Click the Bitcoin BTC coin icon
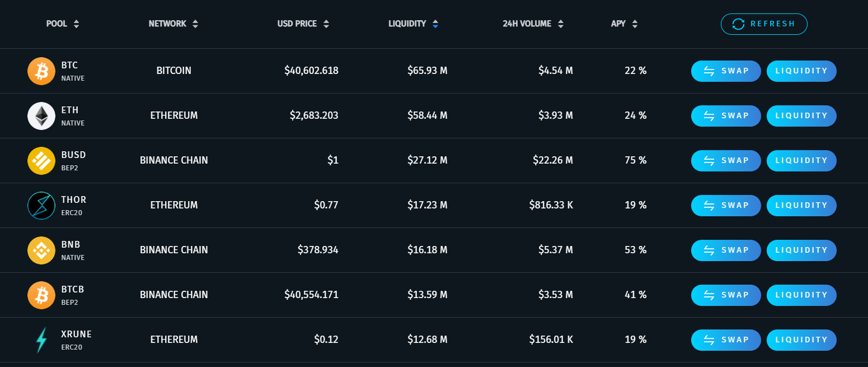This screenshot has height=367, width=868. [x=41, y=71]
